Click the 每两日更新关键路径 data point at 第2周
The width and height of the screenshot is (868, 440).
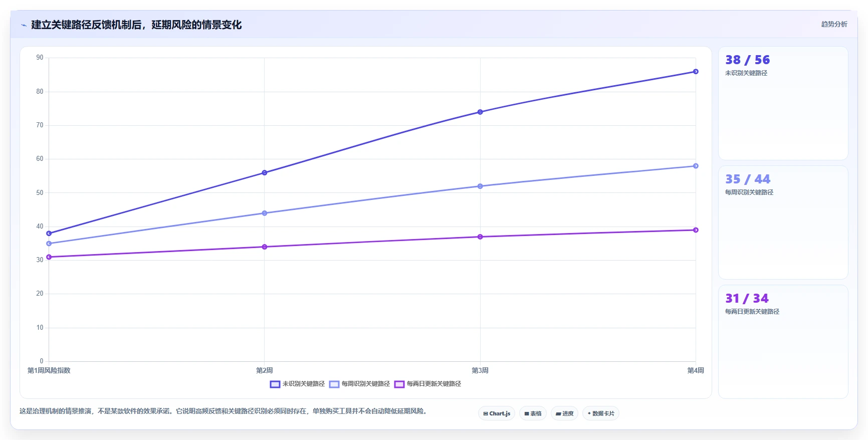tap(265, 247)
